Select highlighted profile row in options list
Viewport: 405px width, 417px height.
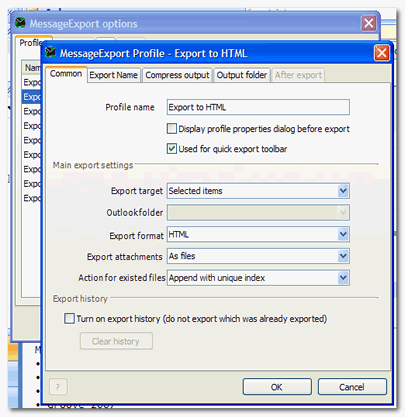32,97
